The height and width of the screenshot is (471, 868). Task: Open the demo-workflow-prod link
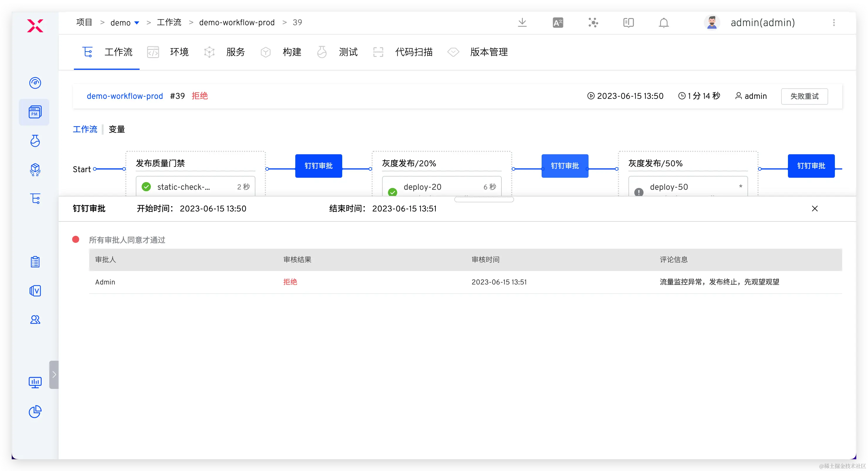pos(125,96)
